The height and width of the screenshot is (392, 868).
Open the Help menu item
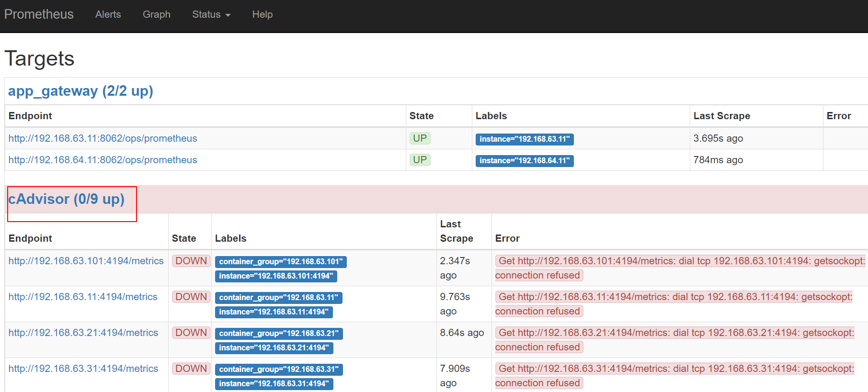[262, 14]
